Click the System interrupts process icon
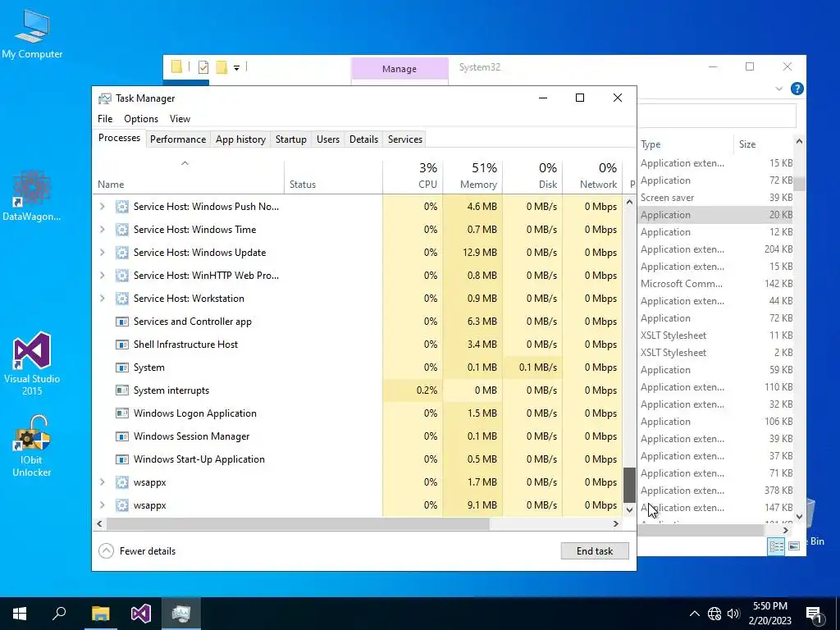 coord(122,390)
